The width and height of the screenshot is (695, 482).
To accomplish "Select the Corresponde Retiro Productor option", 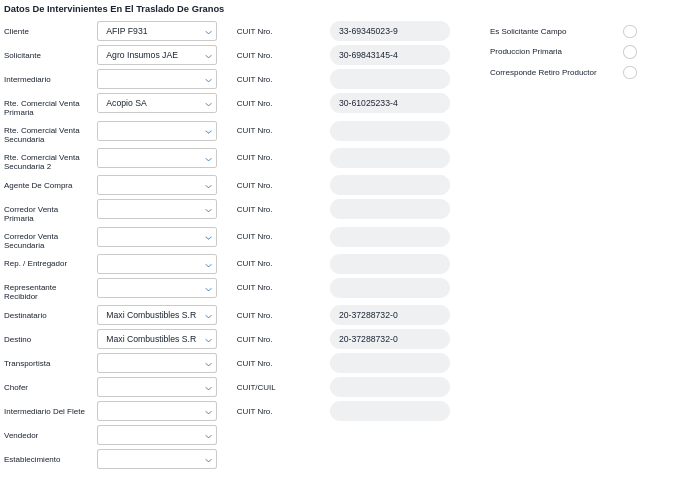I will click(x=630, y=73).
